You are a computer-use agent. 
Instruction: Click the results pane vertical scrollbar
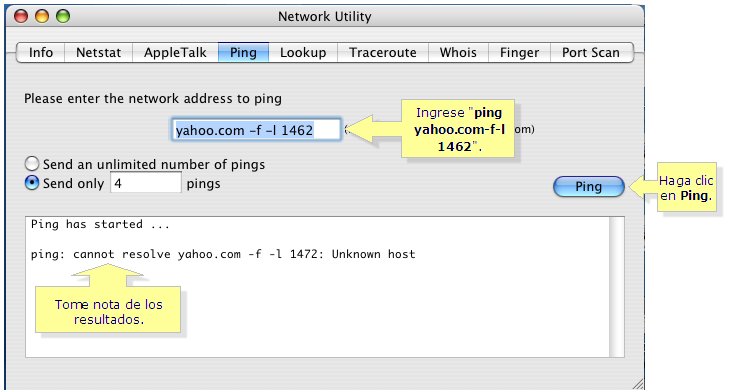pyautogui.click(x=616, y=287)
